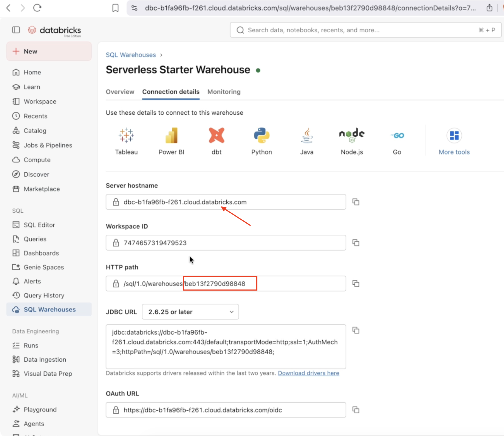The image size is (504, 436).
Task: Copy the Server hostname value
Action: tap(356, 202)
